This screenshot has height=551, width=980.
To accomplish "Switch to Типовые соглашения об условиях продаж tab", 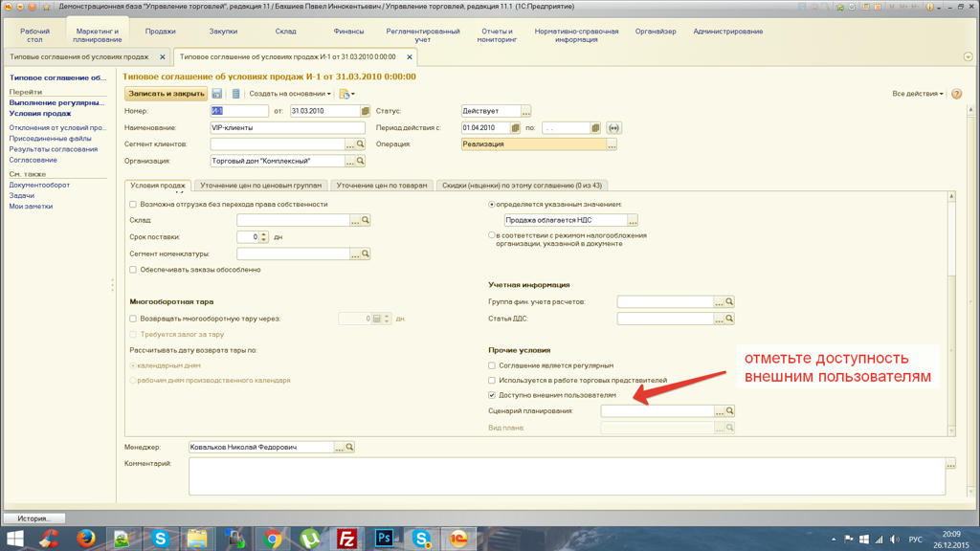I will click(x=79, y=56).
